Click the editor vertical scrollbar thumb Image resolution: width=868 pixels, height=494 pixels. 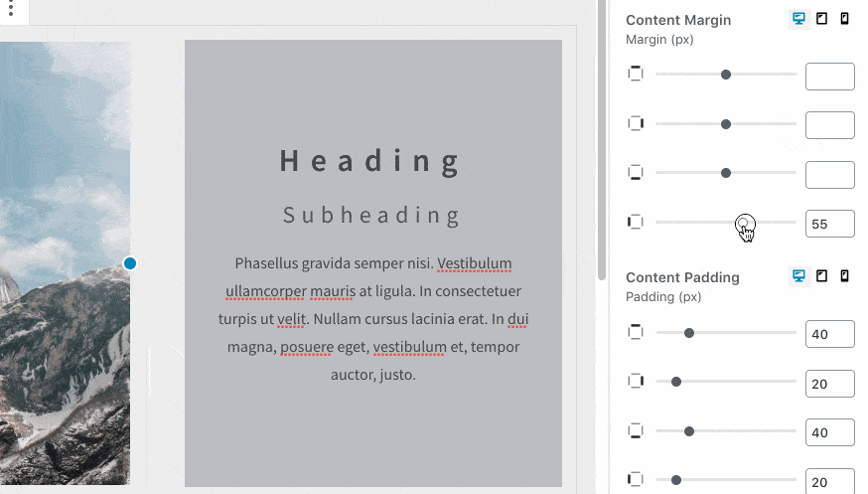click(602, 141)
